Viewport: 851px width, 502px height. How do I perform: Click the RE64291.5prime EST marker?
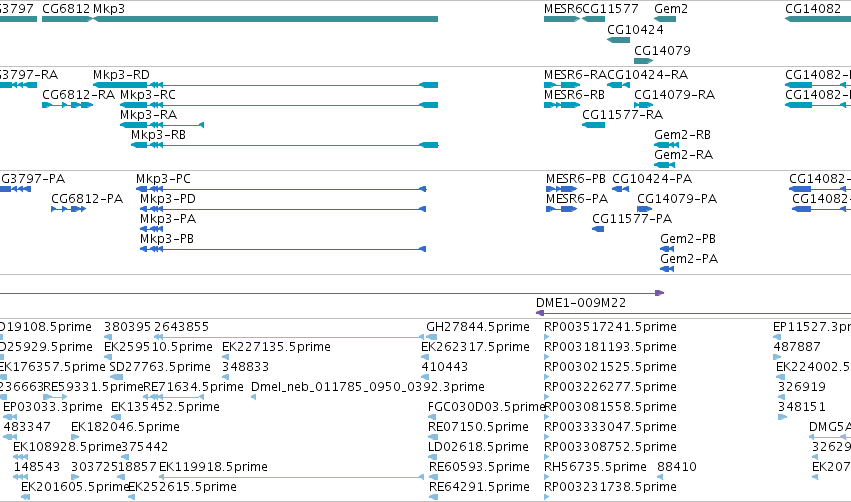click(x=433, y=497)
